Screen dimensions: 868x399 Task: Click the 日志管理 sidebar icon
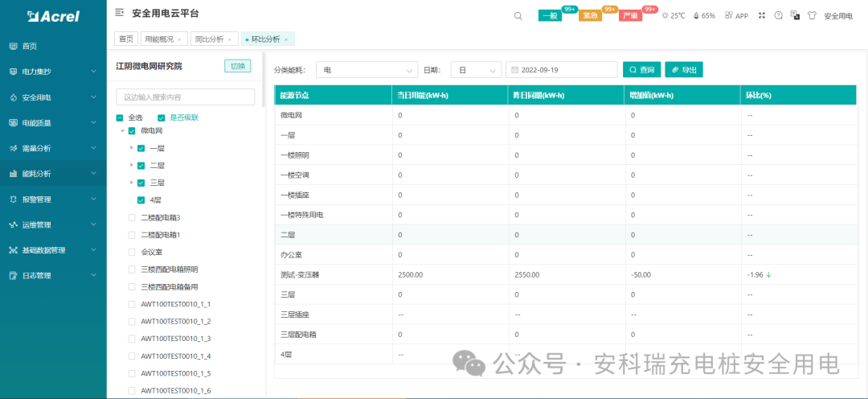coord(14,275)
